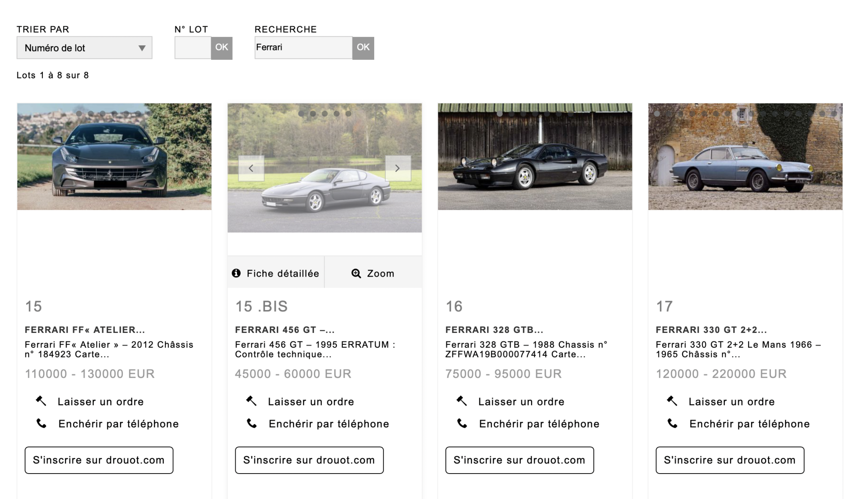S'inscrire sur drouot.com for lot 15 BIS
868x499 pixels.
point(309,460)
